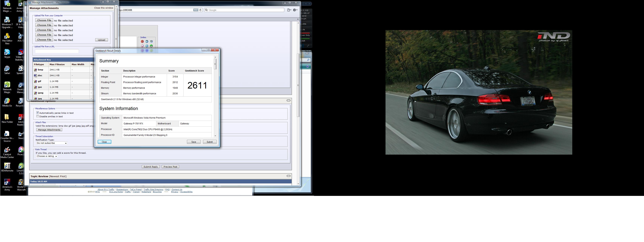Open the FAQ footer link
Image resolution: width=644 pixels, height=242 pixels.
(x=167, y=190)
